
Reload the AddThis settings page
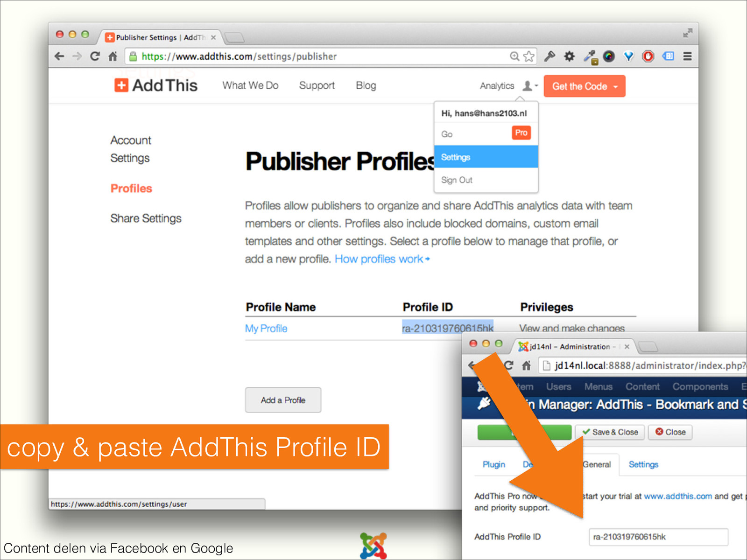point(95,56)
